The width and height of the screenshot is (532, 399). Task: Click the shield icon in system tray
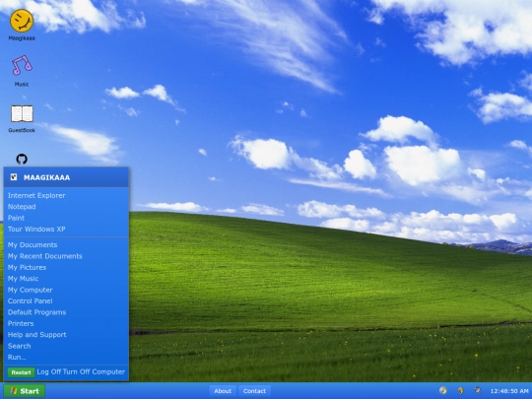460,390
